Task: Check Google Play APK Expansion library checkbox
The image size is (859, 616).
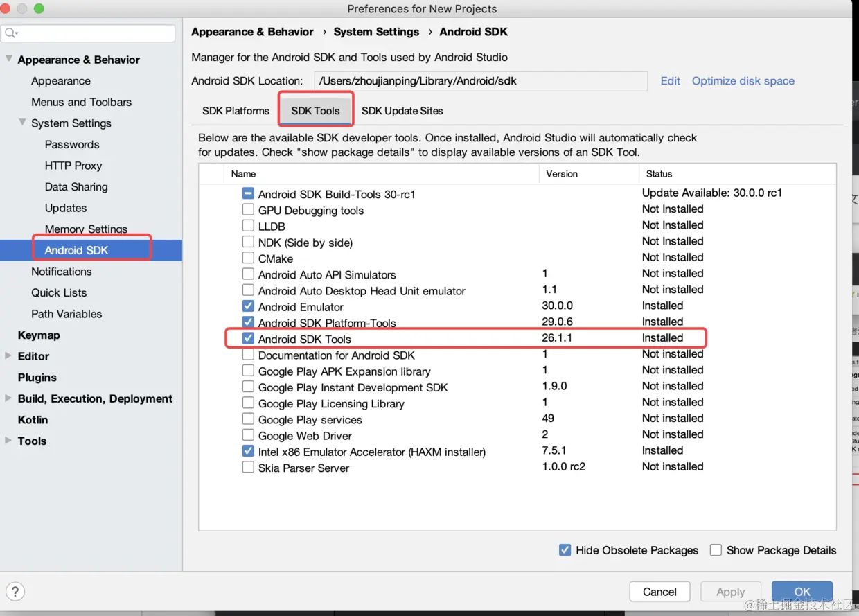Action: (x=248, y=371)
